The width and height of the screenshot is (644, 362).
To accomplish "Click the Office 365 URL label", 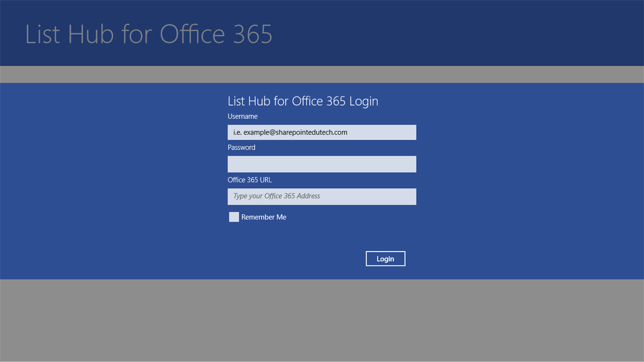I will pos(249,180).
